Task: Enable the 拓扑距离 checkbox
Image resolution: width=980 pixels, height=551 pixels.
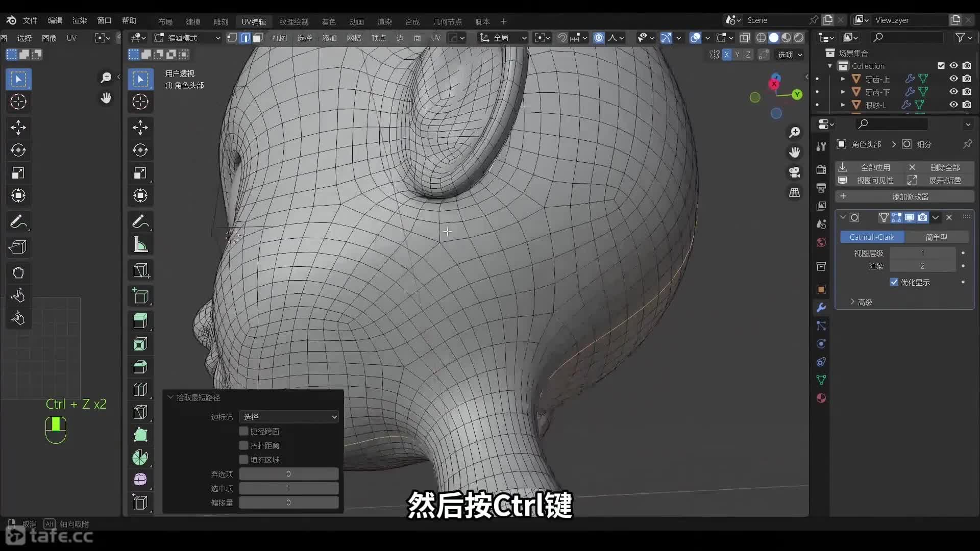Action: click(x=244, y=445)
